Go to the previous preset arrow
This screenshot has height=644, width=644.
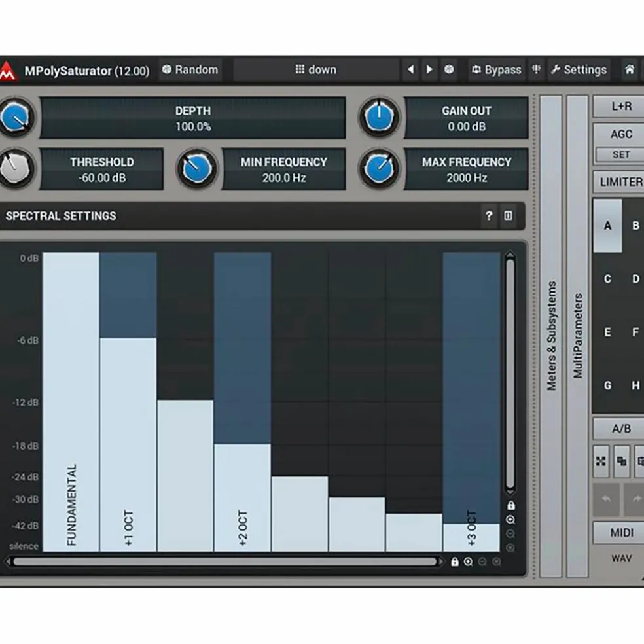[410, 70]
